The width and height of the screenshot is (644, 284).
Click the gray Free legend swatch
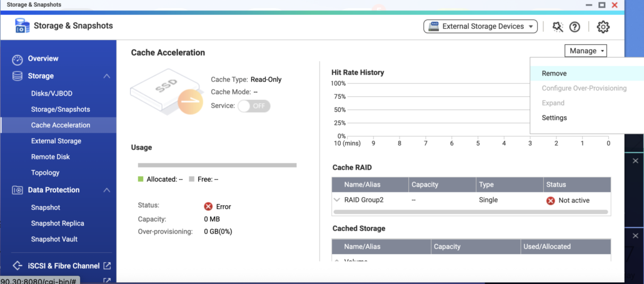coord(191,179)
